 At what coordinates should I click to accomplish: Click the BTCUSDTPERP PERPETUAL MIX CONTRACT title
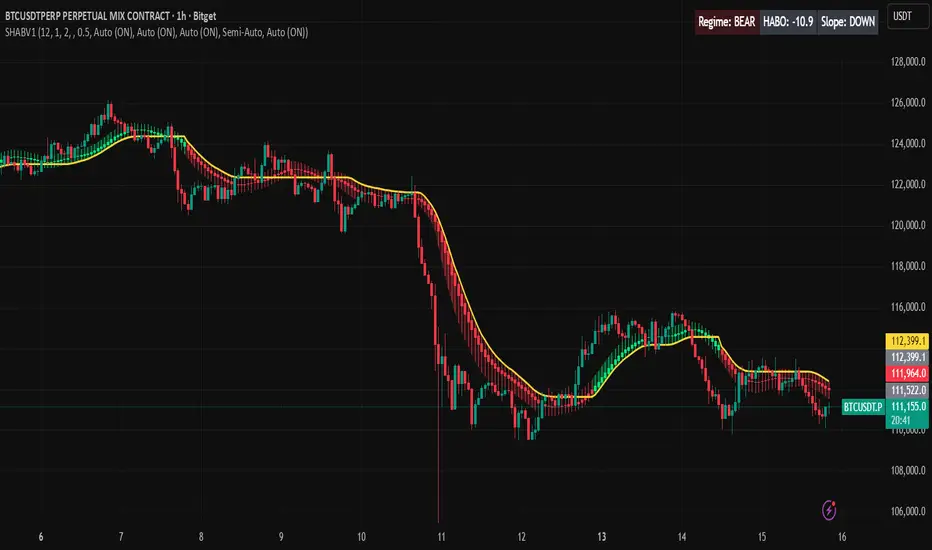point(111,16)
